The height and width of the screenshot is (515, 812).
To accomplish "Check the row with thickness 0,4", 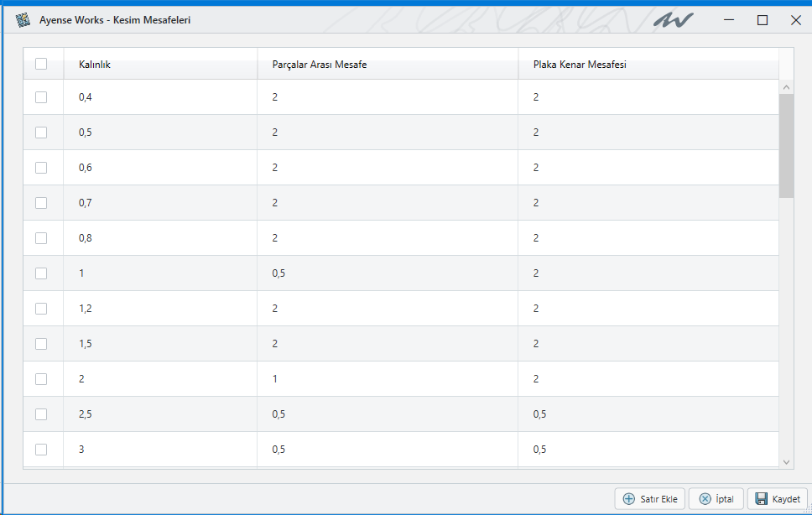I will tap(41, 97).
